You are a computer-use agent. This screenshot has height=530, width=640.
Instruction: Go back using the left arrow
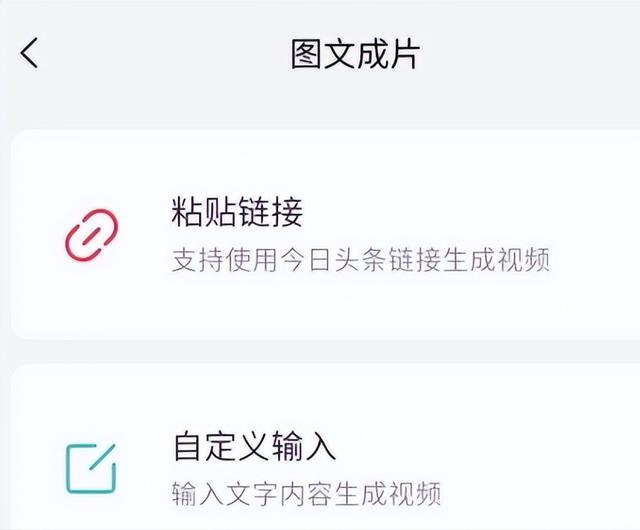[x=30, y=53]
